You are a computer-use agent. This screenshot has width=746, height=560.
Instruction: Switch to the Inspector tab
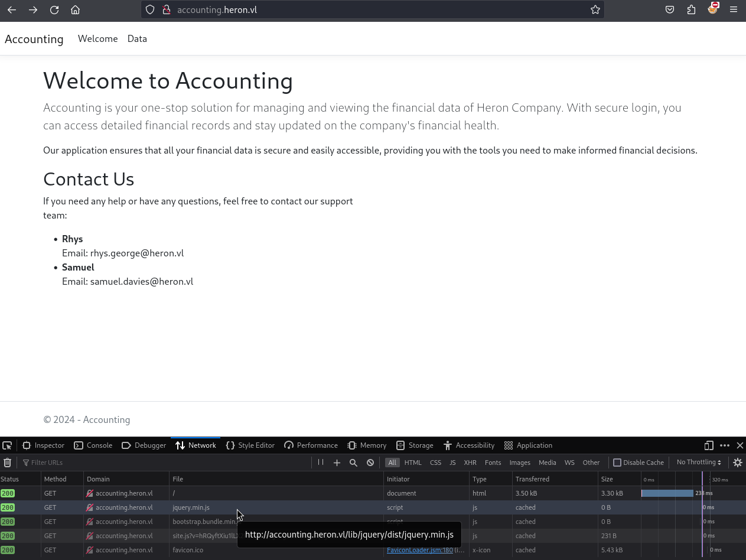coord(43,445)
